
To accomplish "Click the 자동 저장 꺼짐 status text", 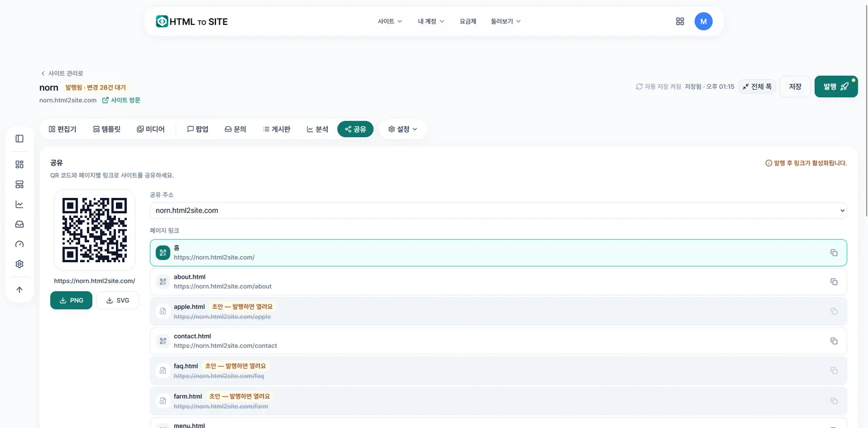I will coord(663,87).
